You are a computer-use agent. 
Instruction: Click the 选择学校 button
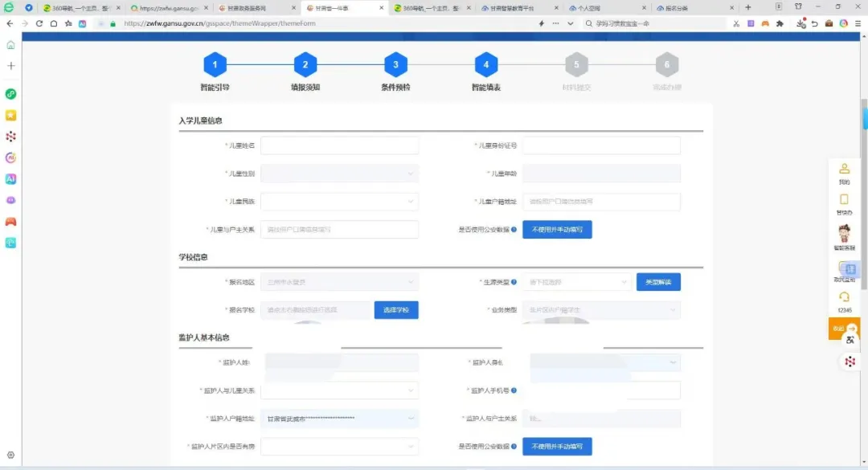[396, 310]
